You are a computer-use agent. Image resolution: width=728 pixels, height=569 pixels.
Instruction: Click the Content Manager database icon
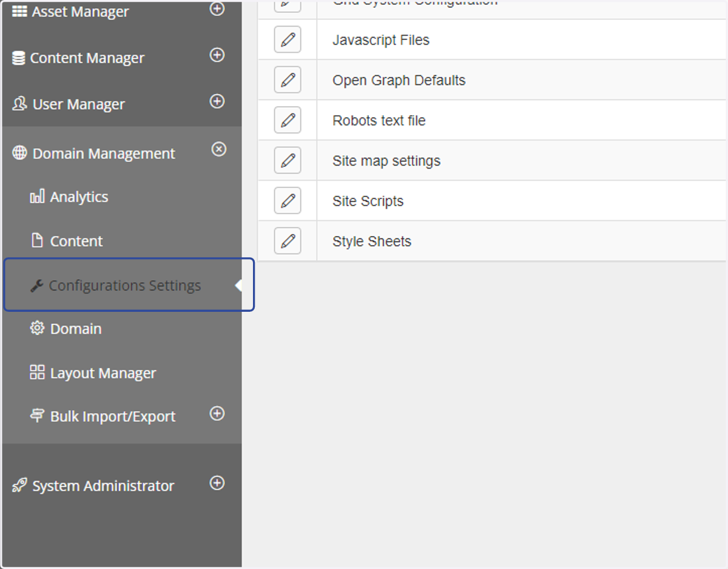pos(19,58)
